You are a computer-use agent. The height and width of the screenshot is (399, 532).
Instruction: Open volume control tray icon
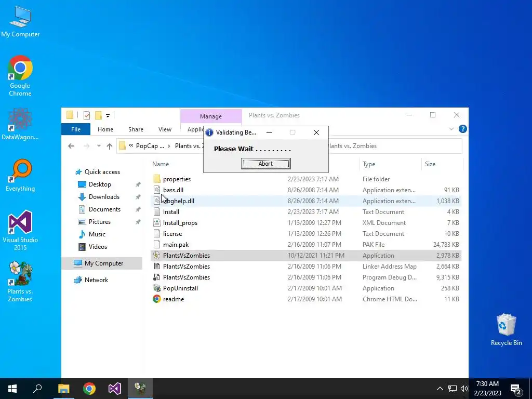point(464,389)
